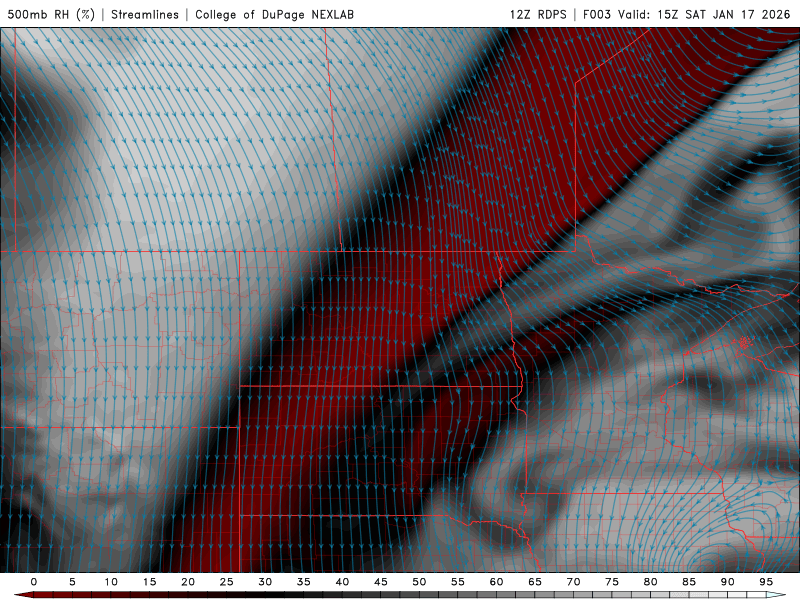This screenshot has height=600, width=800.
Task: Select the "Streamlines" header label
Action: click(145, 14)
